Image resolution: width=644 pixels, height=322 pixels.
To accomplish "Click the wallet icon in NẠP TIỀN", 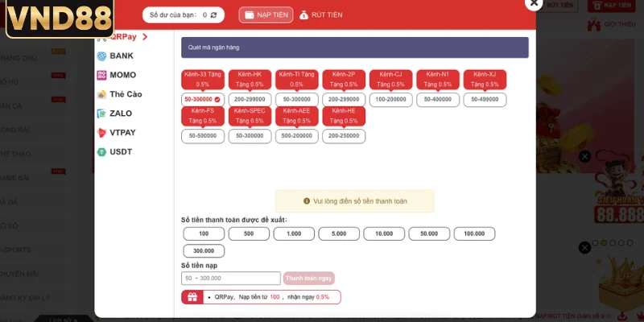I will pos(250,15).
